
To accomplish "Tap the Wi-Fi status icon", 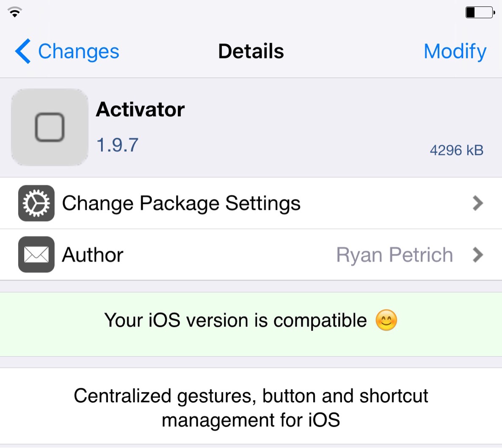I will pyautogui.click(x=15, y=12).
